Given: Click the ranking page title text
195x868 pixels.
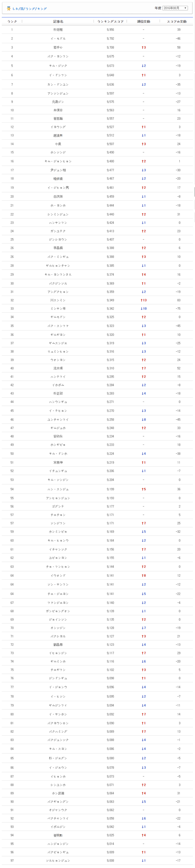Looking at the screenshot, I should (x=29, y=9).
